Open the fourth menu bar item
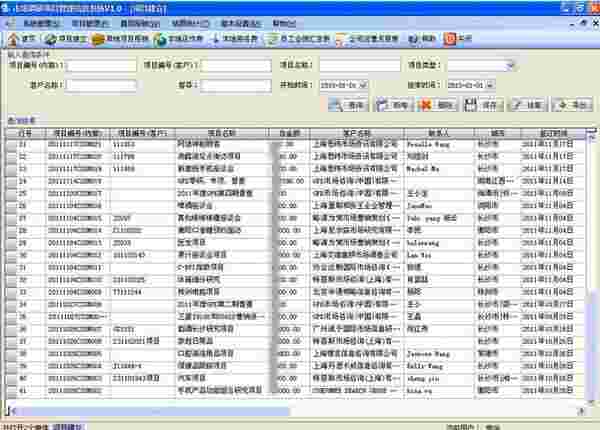 click(x=190, y=24)
